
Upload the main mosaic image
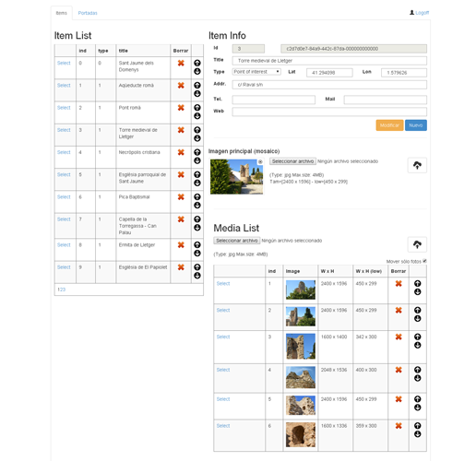(417, 165)
